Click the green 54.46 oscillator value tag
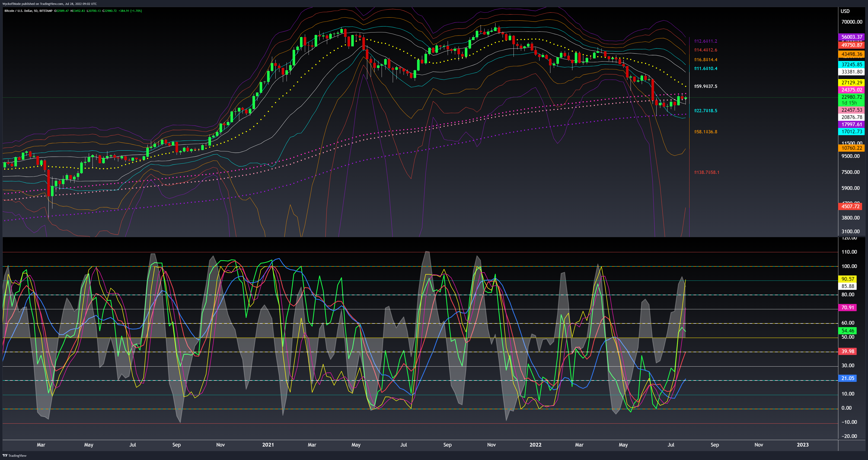This screenshot has height=460, width=868. tap(848, 331)
